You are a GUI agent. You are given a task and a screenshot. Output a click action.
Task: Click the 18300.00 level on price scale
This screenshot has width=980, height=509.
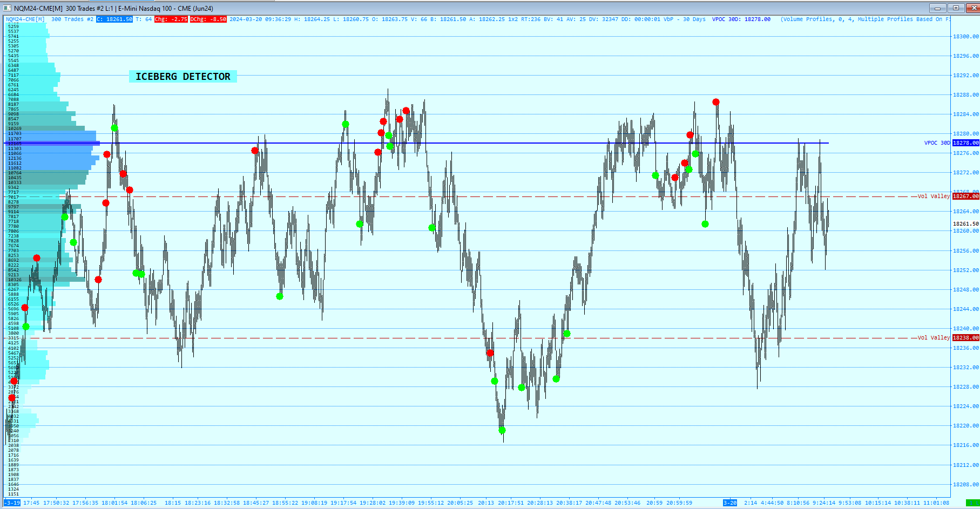click(965, 37)
